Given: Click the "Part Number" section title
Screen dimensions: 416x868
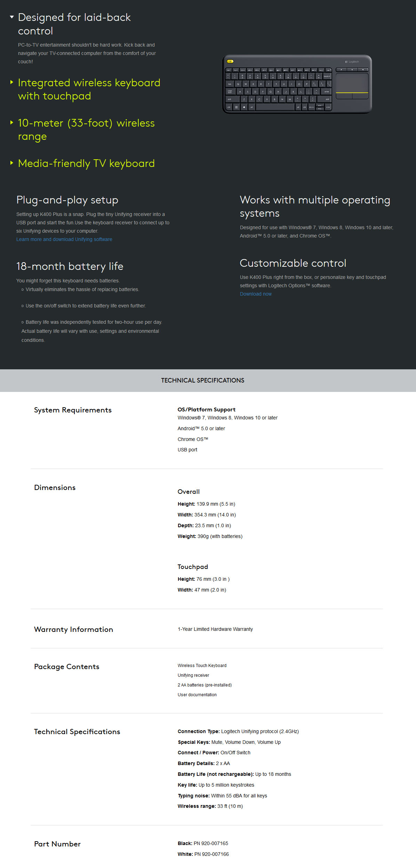Looking at the screenshot, I should [57, 844].
